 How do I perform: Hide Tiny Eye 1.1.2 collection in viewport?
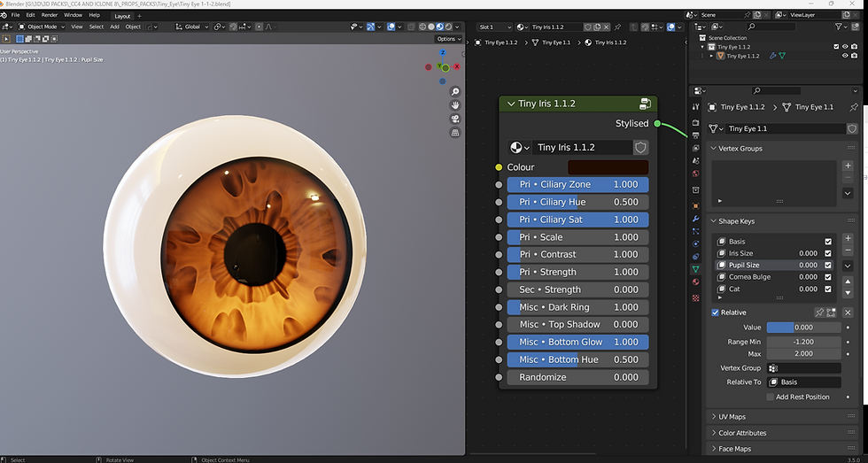pyautogui.click(x=845, y=47)
